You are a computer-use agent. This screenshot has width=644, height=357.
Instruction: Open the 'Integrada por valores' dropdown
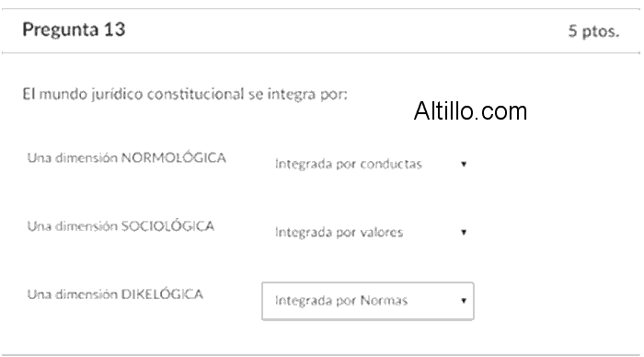(x=368, y=232)
